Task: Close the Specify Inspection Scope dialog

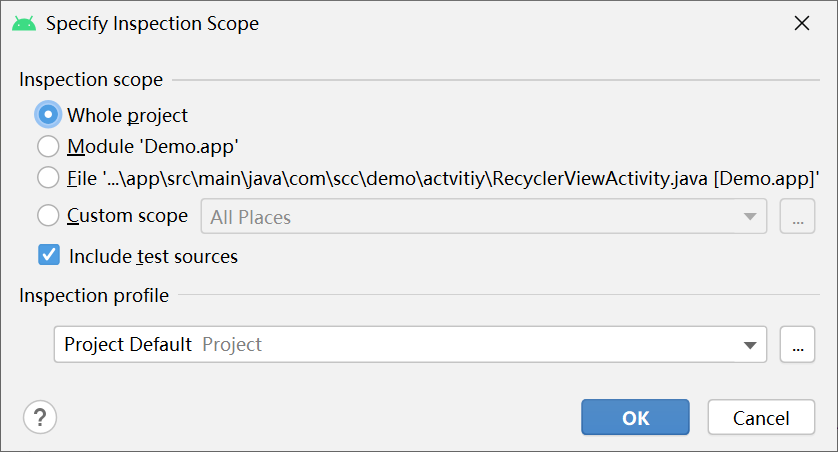Action: click(802, 23)
